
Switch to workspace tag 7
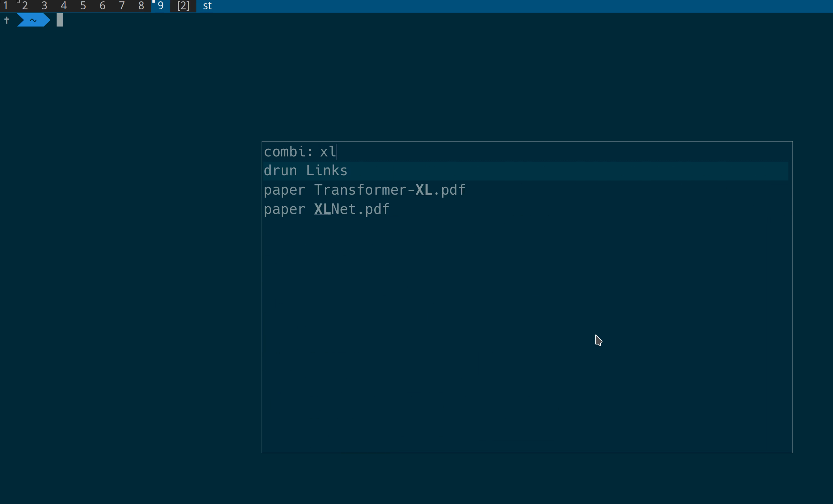(x=122, y=6)
